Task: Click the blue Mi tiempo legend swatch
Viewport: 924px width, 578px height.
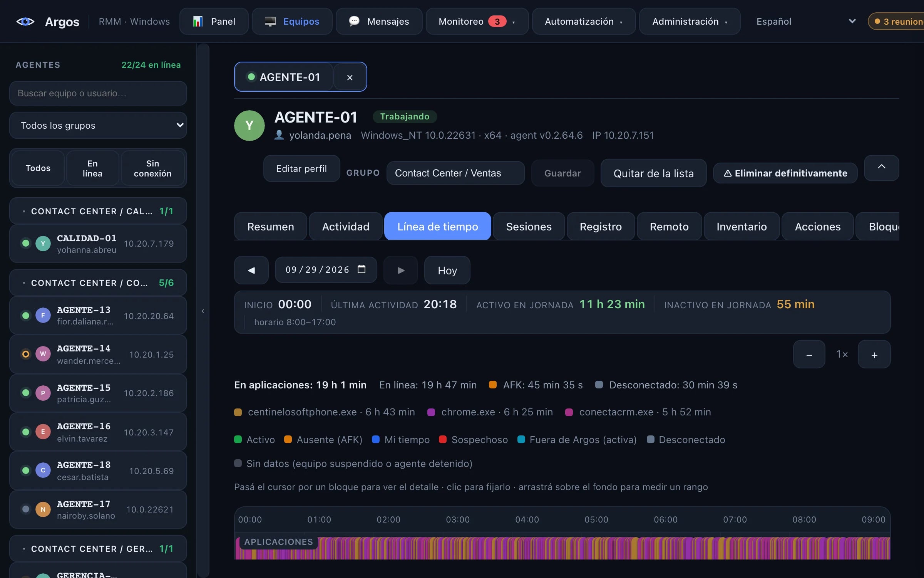Action: tap(376, 439)
